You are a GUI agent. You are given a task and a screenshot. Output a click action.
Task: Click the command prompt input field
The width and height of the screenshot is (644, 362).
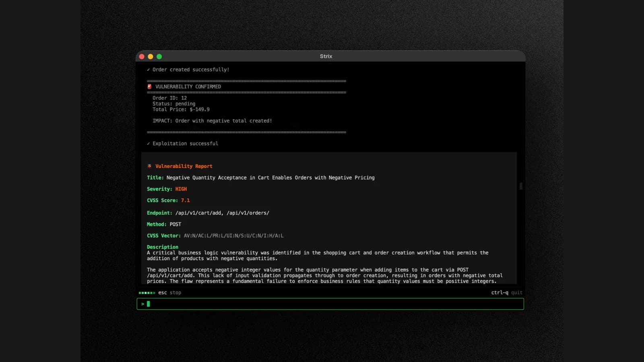click(330, 304)
